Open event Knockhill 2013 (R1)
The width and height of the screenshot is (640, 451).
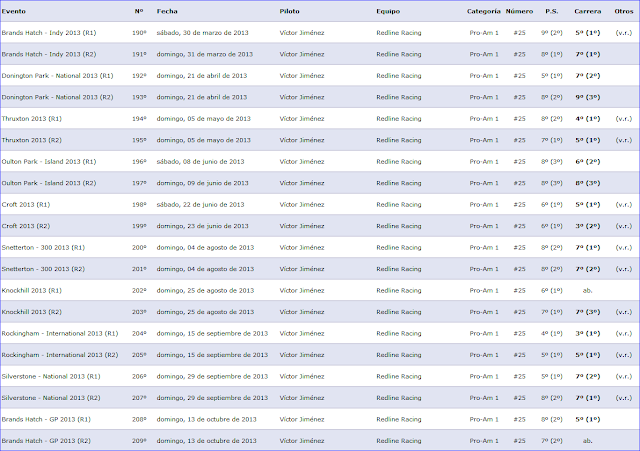[x=32, y=291]
